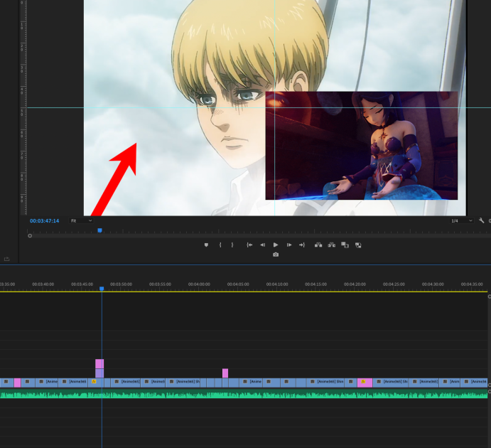This screenshot has height=448, width=491.
Task: Click the Add Marker button
Action: 206,245
